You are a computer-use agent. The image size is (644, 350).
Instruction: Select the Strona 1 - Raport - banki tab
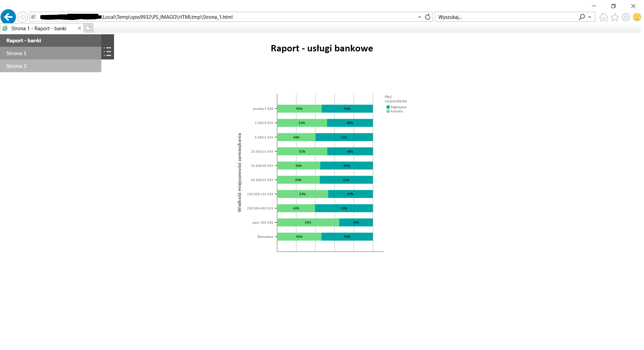coord(42,29)
